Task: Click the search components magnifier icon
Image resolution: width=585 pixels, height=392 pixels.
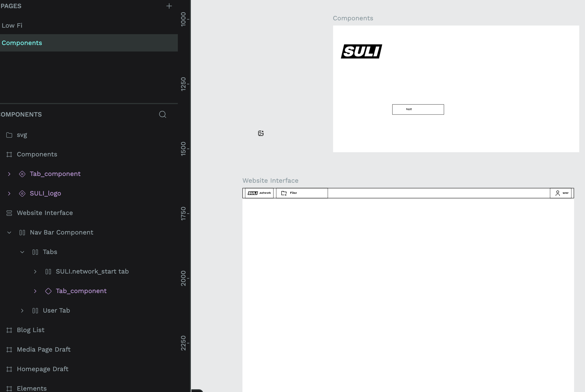Action: coord(162,114)
